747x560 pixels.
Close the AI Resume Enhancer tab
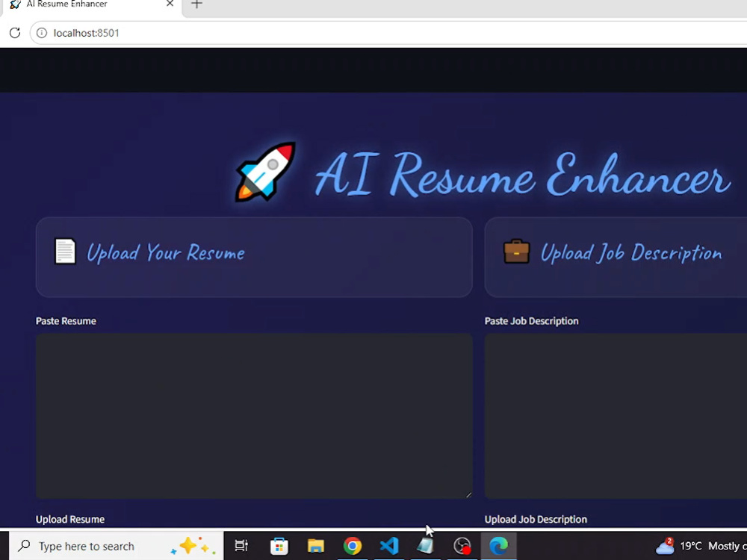click(170, 4)
